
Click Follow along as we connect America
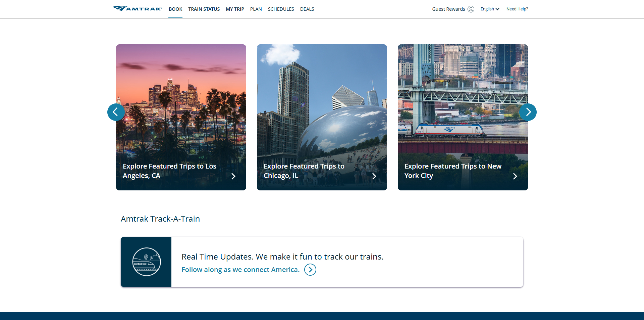point(240,270)
